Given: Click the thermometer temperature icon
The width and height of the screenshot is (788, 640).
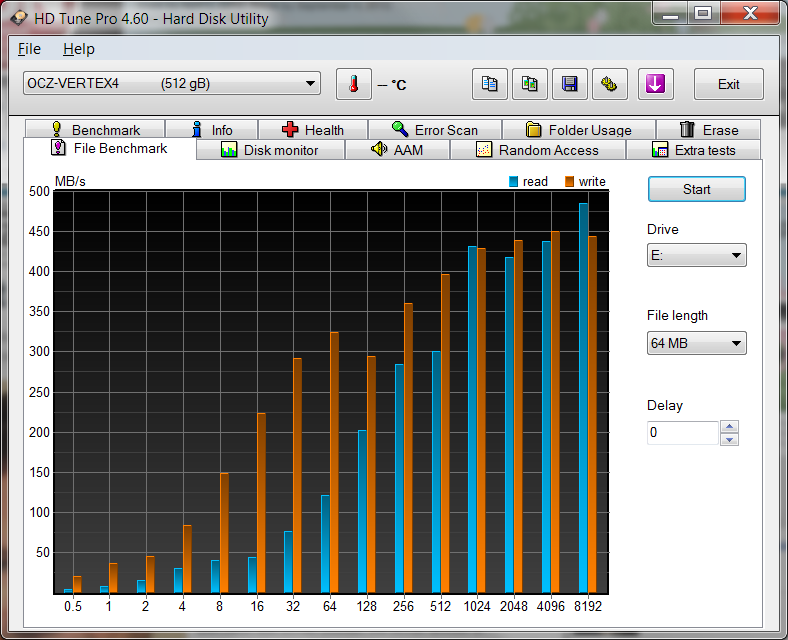Looking at the screenshot, I should pyautogui.click(x=353, y=84).
